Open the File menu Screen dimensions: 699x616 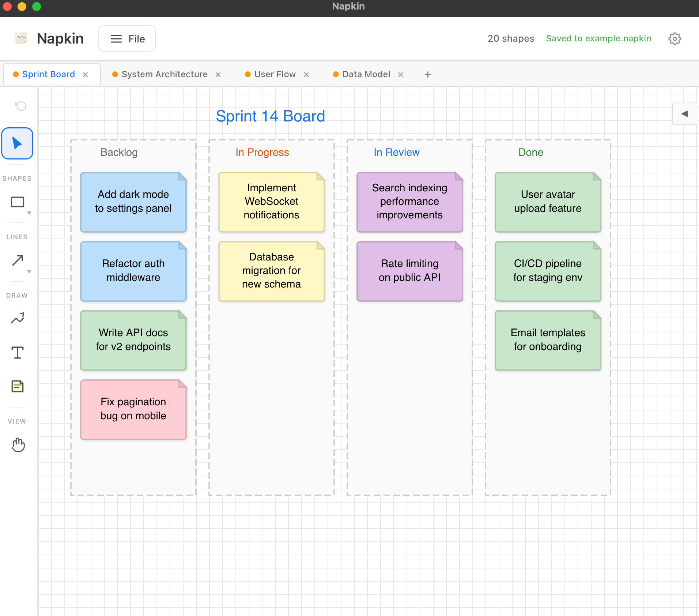127,38
